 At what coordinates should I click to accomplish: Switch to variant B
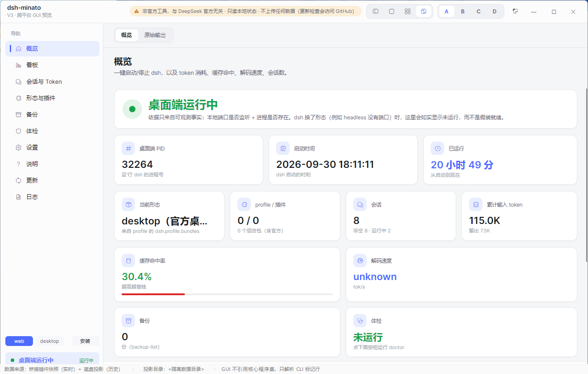tap(463, 12)
